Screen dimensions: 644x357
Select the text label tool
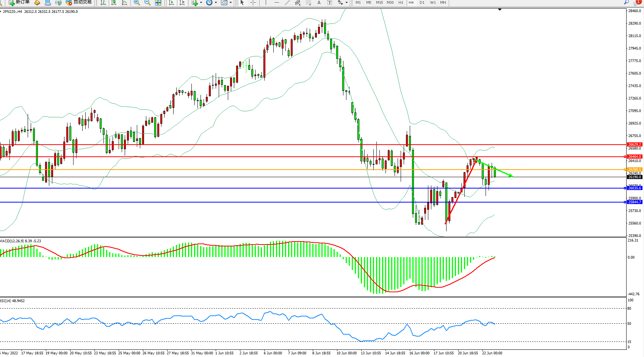point(329,3)
